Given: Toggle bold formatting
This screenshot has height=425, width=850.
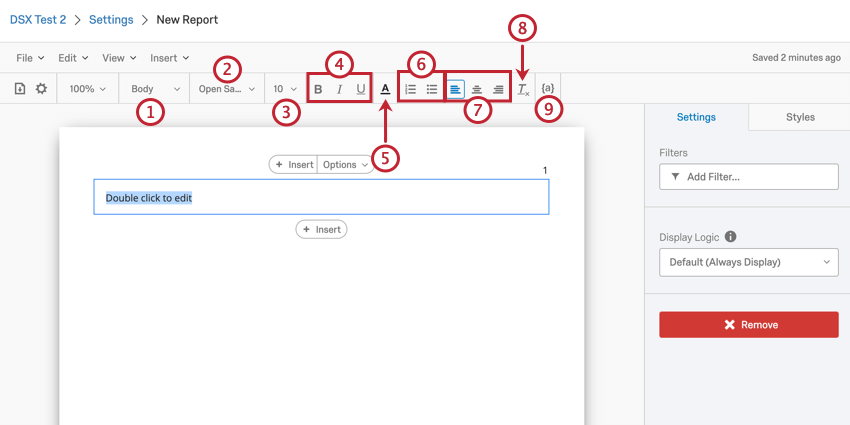Looking at the screenshot, I should pos(318,89).
